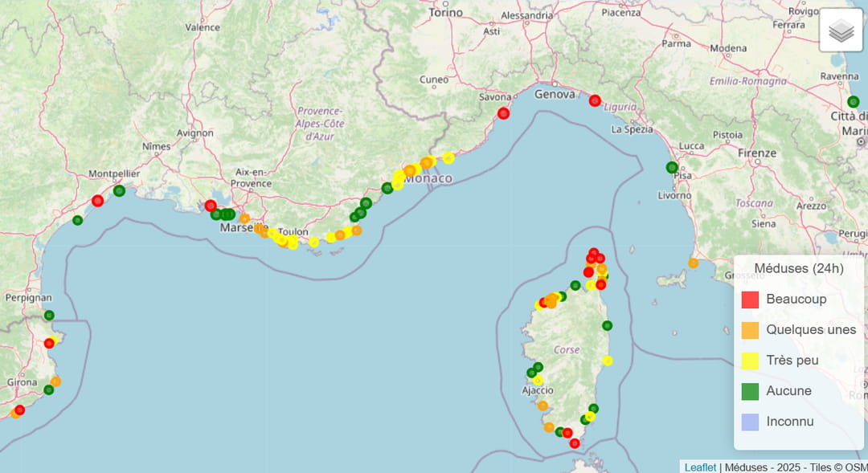This screenshot has width=868, height=473.
Task: Click the Torino city label
Action: pos(445,12)
